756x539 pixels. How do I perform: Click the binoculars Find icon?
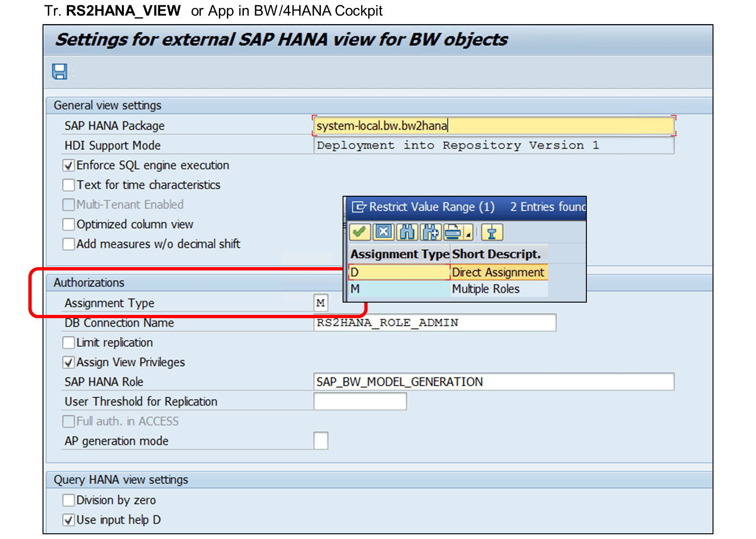point(407,232)
